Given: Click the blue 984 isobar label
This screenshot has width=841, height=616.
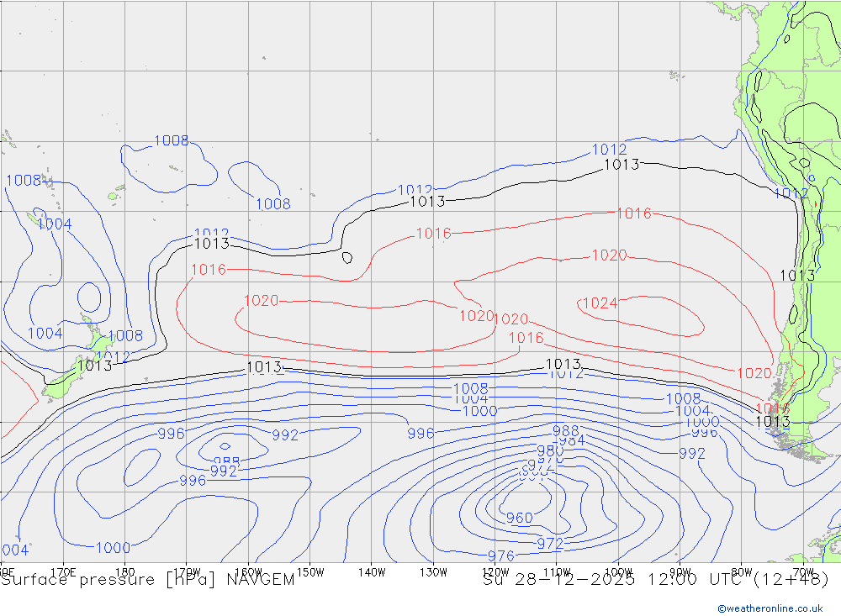Looking at the screenshot, I should [571, 440].
